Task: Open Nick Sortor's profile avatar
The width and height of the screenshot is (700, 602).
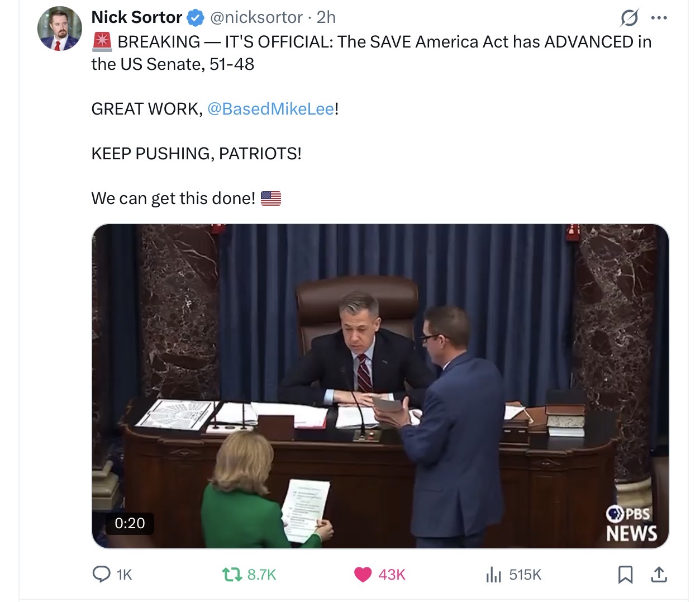Action: pyautogui.click(x=60, y=29)
